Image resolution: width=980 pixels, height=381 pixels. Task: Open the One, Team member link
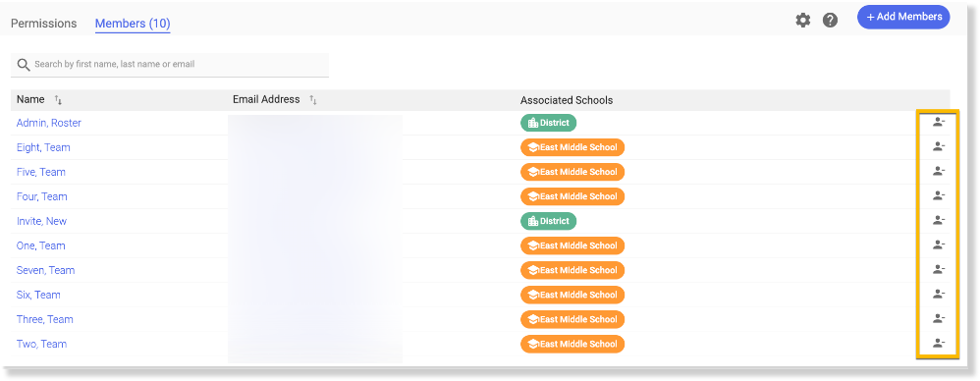[40, 245]
